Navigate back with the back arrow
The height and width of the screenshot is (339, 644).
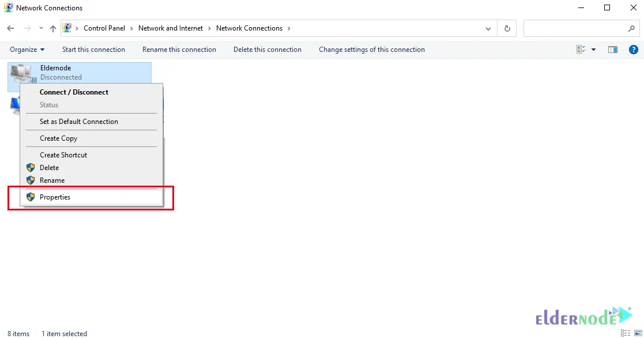[x=10, y=28]
